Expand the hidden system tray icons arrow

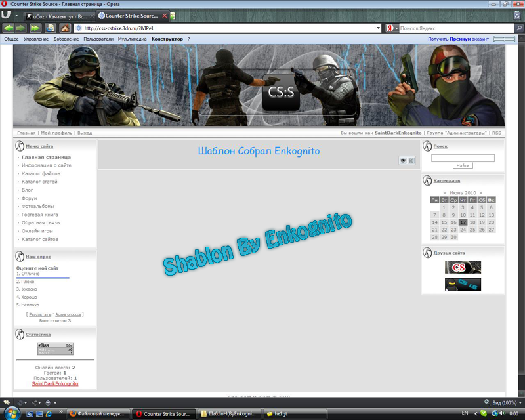tap(476, 413)
